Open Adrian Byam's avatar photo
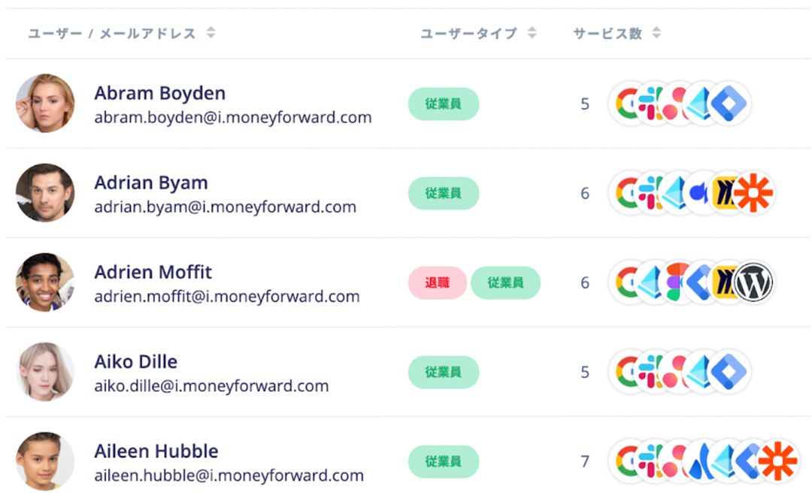The image size is (812, 504). [x=45, y=193]
